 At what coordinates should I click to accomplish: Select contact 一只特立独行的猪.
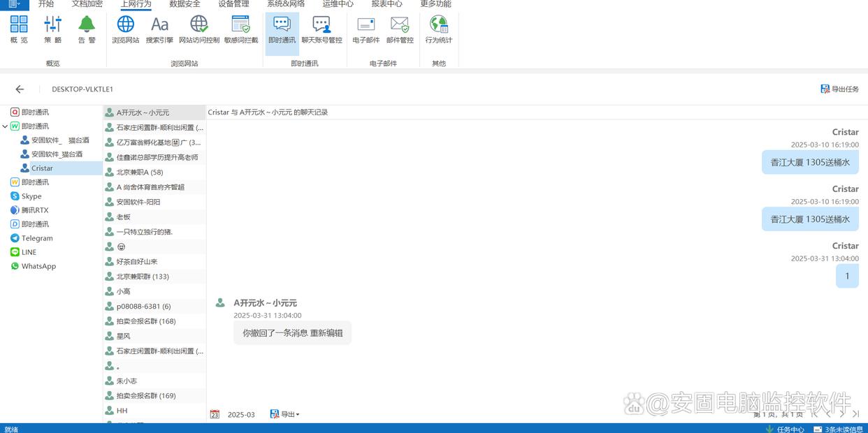(x=154, y=232)
